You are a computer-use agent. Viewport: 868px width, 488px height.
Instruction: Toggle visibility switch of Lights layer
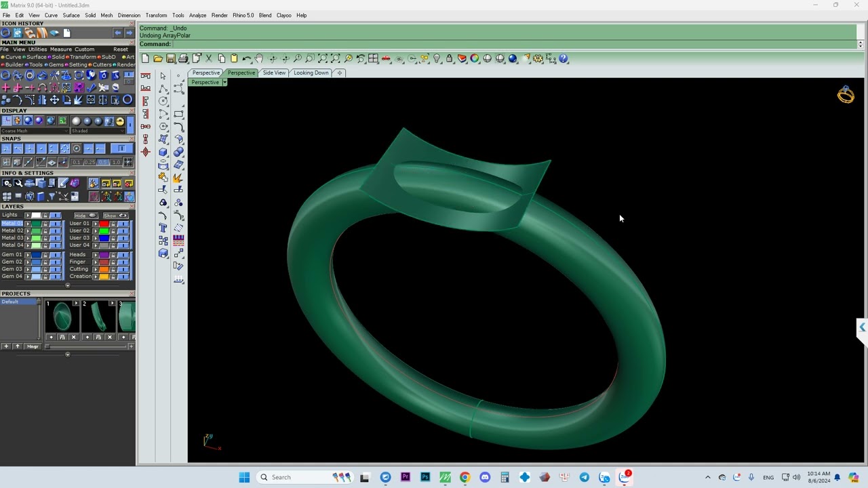(x=56, y=215)
